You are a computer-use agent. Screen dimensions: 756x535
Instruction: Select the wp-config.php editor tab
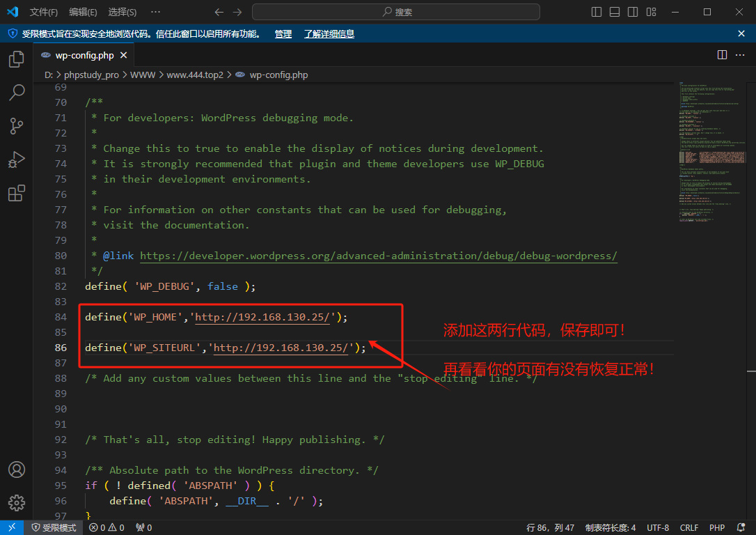point(84,55)
